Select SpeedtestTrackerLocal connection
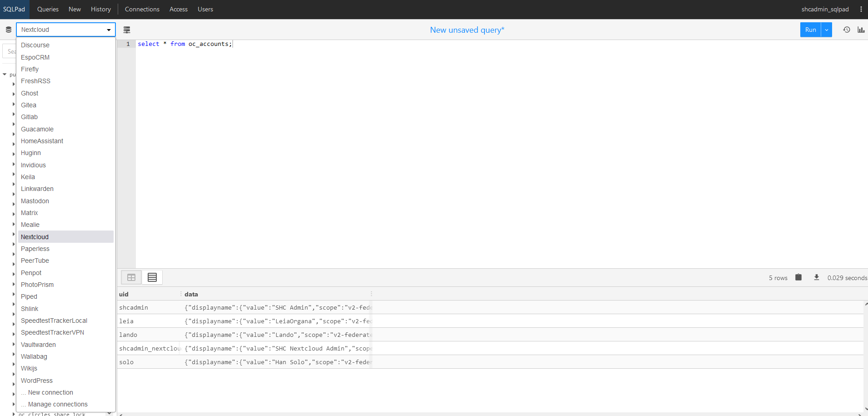Image resolution: width=868 pixels, height=416 pixels. 66,321
